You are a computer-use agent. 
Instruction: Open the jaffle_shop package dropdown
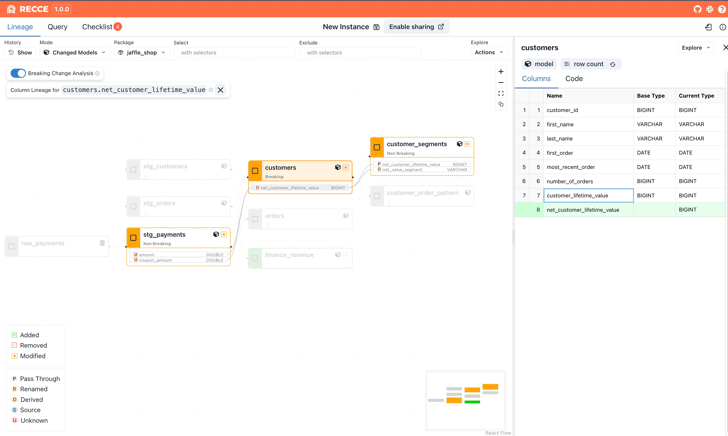142,52
